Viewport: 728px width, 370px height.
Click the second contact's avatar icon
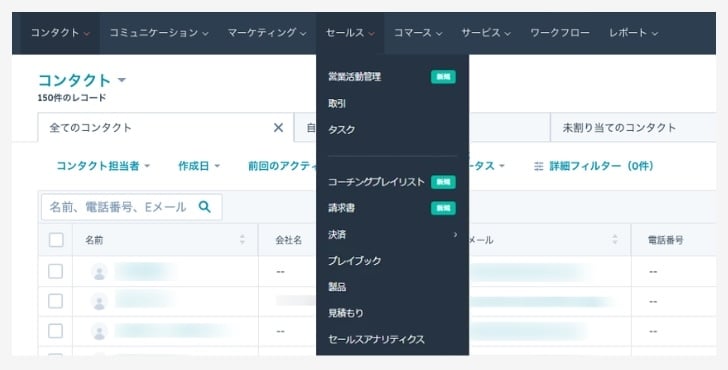pyautogui.click(x=99, y=302)
